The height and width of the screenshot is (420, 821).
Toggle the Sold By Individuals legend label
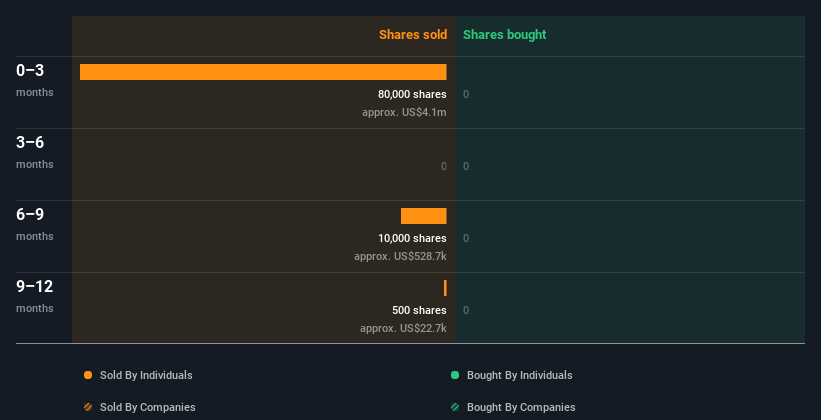coord(146,375)
